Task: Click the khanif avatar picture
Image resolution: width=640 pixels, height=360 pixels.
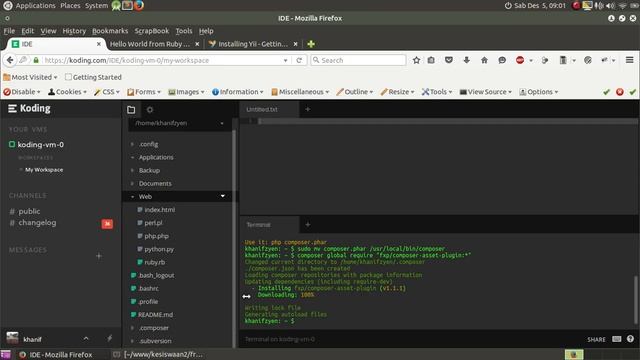Action: (x=12, y=338)
